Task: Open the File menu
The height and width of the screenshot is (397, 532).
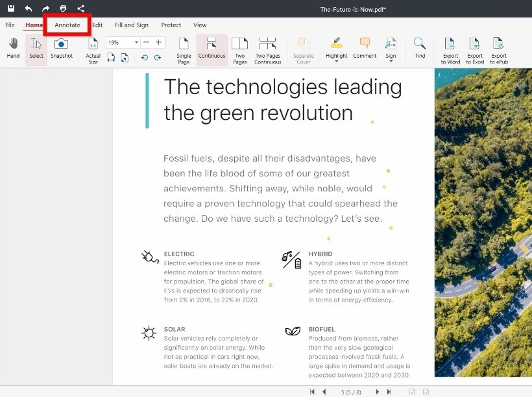Action: (10, 25)
